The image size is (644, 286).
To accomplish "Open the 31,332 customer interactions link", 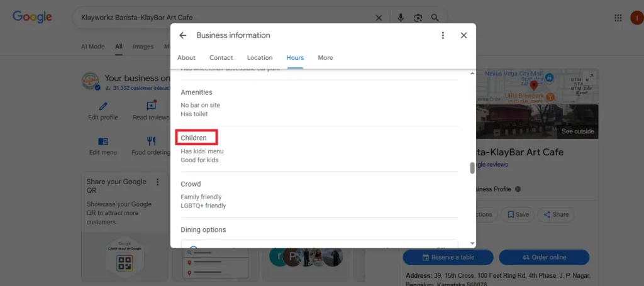I will pyautogui.click(x=142, y=88).
